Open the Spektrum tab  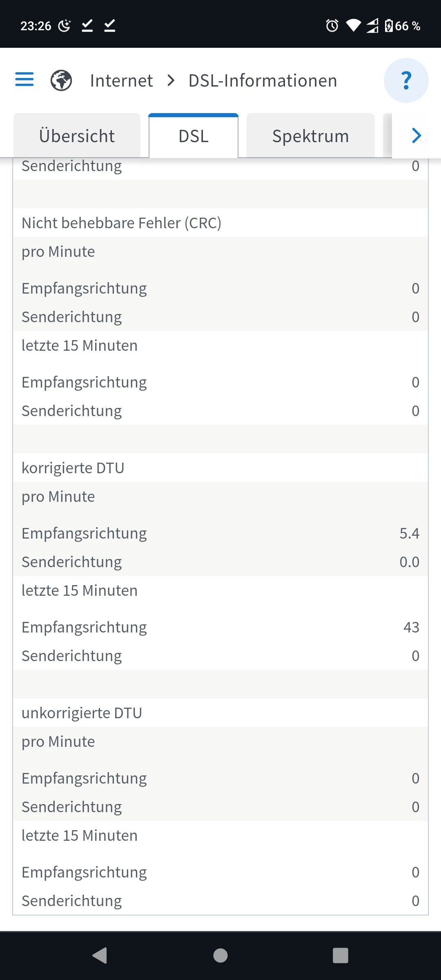[x=310, y=136]
